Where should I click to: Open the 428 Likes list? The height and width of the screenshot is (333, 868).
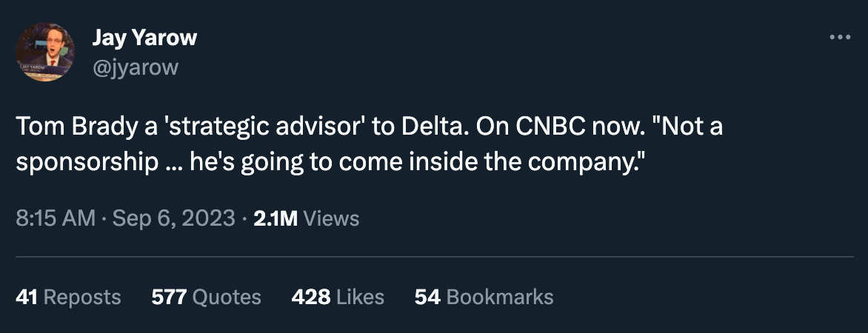pyautogui.click(x=338, y=297)
